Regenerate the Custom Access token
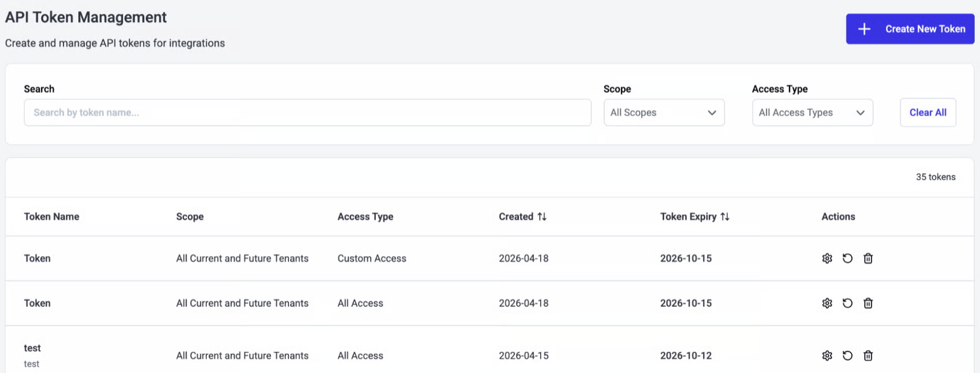This screenshot has width=980, height=373. [x=847, y=258]
